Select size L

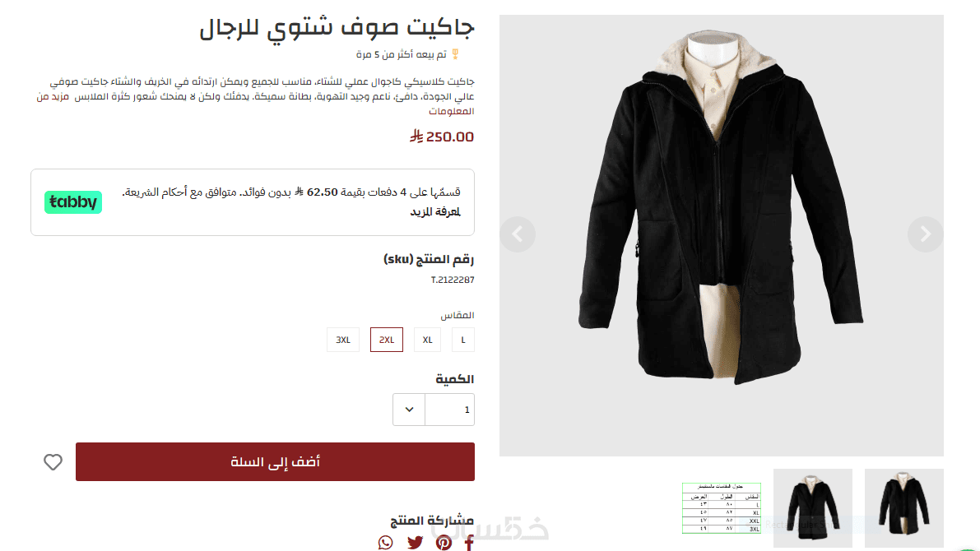463,340
